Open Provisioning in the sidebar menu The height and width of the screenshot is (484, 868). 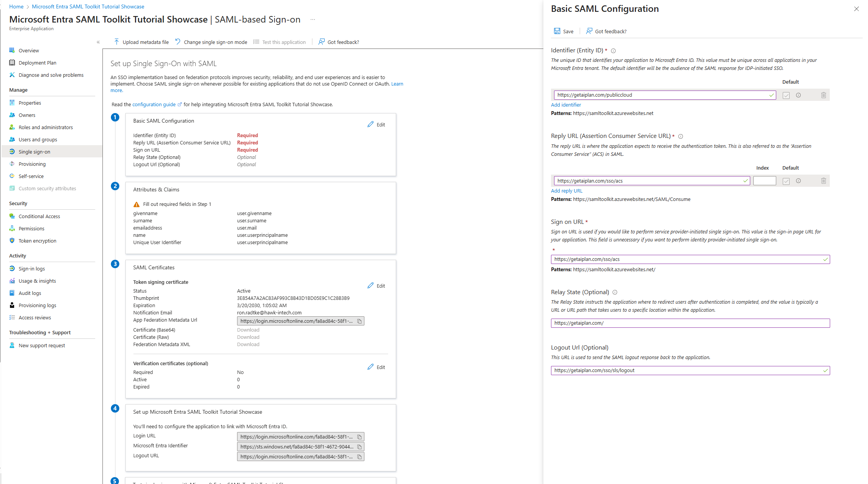32,164
